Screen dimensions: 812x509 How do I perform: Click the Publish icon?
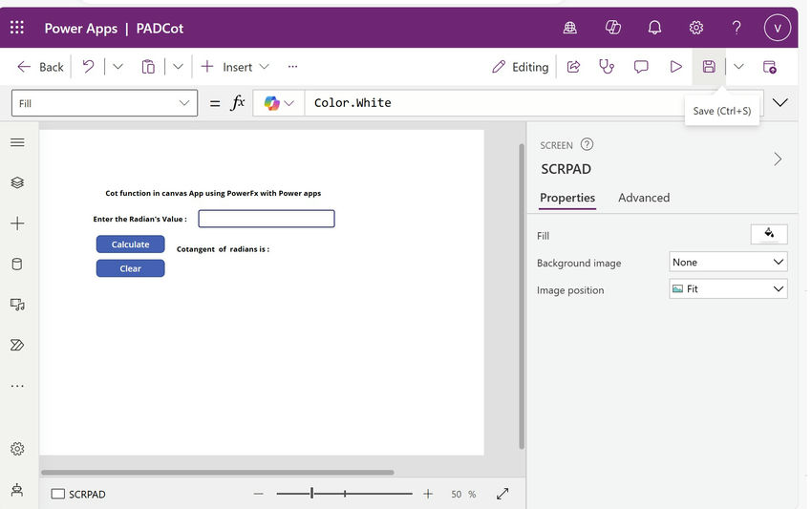coord(770,67)
